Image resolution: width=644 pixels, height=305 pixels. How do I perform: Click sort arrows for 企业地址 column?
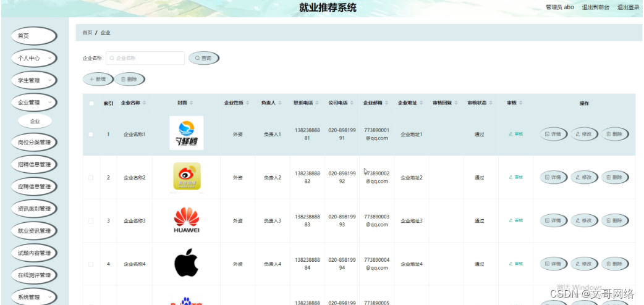pos(422,103)
